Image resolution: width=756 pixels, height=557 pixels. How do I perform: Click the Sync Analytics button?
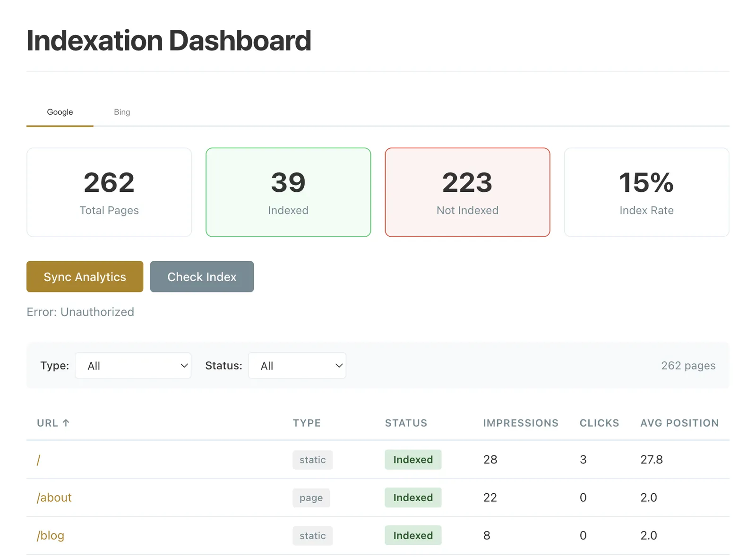click(x=84, y=277)
